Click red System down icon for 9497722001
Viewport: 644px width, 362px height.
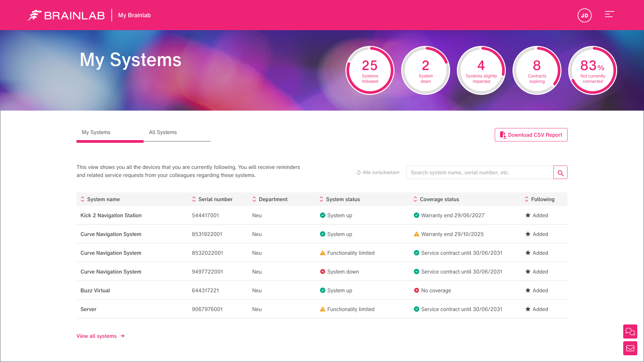tap(322, 271)
